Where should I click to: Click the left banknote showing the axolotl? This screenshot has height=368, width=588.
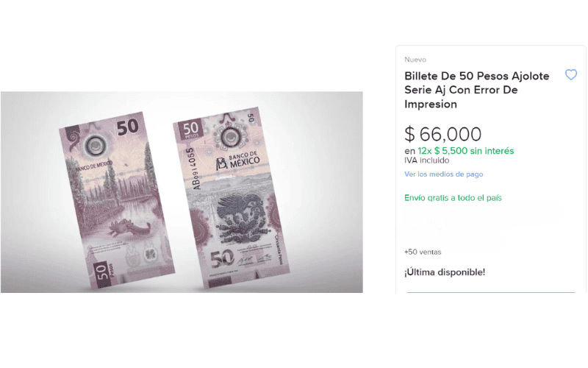[117, 200]
